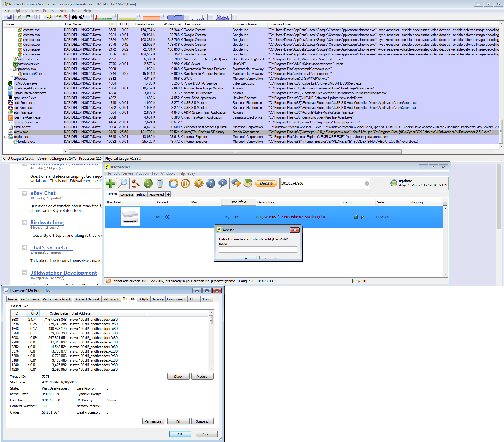Click the red X Kill Process icon
This screenshot has width=504, height=442.
tap(65, 17)
